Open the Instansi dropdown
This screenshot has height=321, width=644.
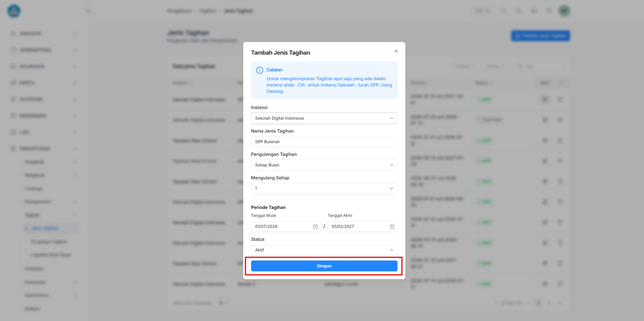pos(324,118)
